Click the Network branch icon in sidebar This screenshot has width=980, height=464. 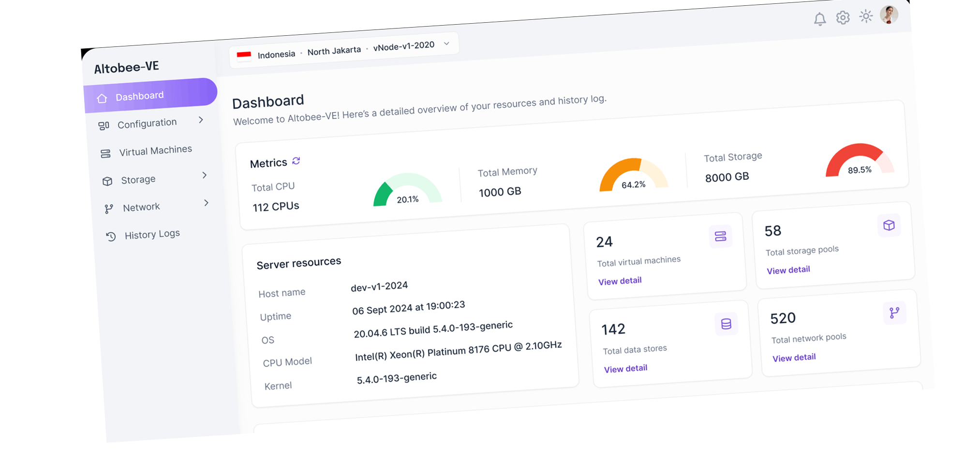(109, 209)
